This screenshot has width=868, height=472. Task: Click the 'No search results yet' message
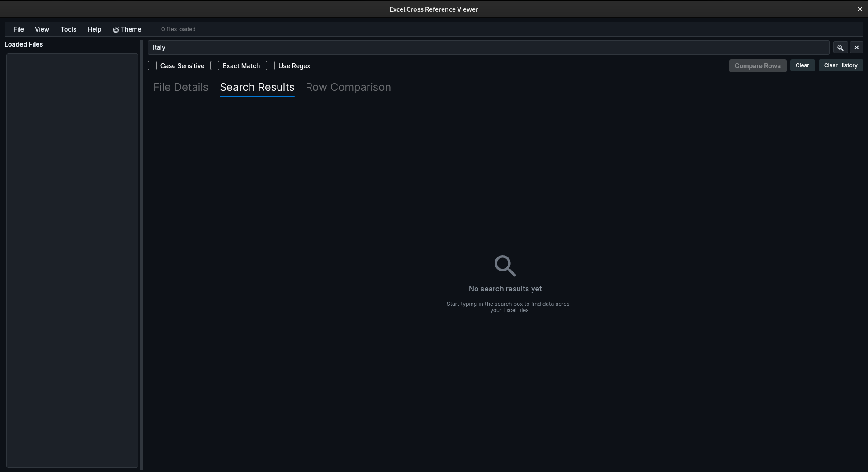[505, 289]
